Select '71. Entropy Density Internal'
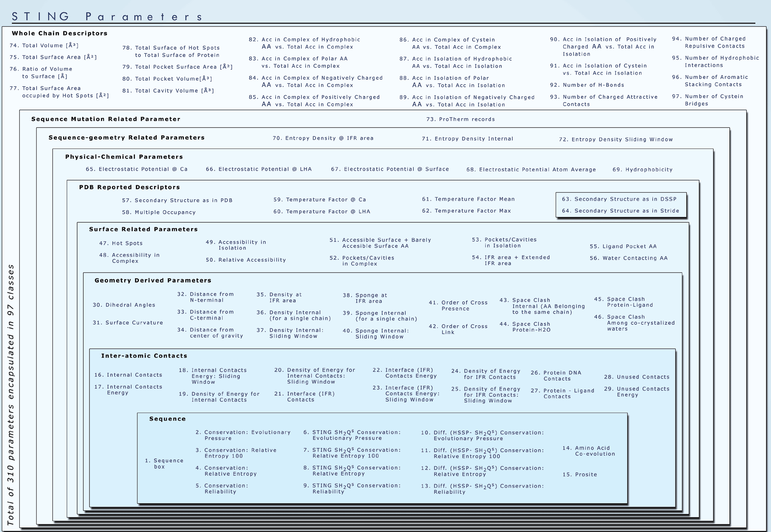Image resolution: width=771 pixels, height=532 pixels. point(468,138)
